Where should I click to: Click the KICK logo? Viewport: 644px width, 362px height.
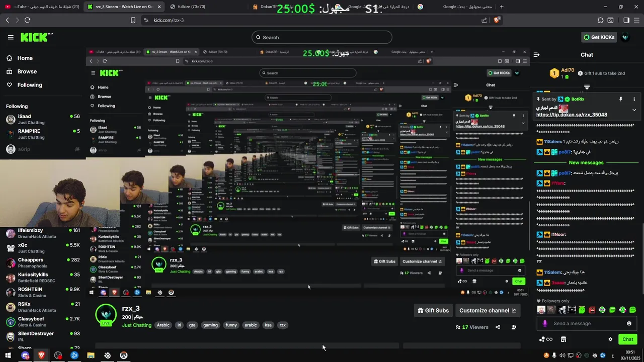(x=36, y=37)
